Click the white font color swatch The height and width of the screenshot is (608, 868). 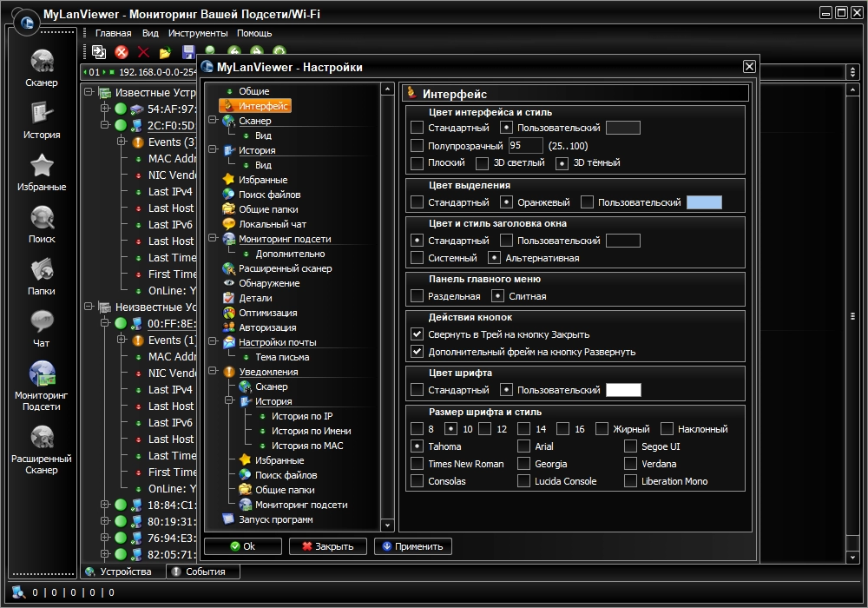click(622, 390)
